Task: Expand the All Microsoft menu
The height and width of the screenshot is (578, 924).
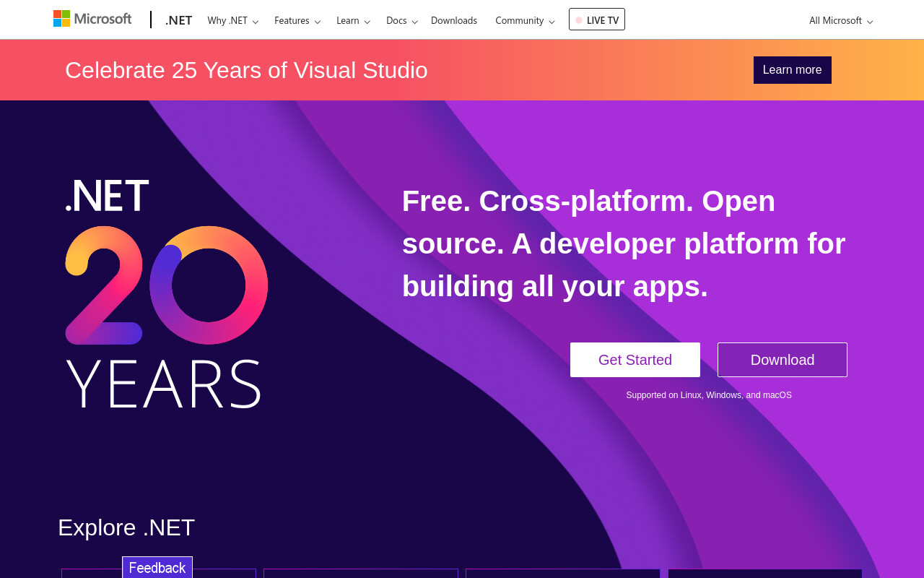Action: (x=841, y=20)
